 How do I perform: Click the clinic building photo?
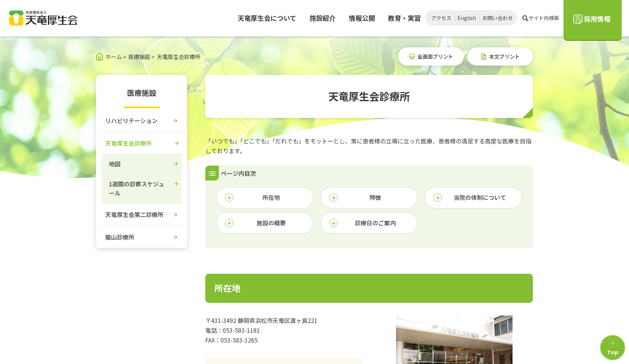point(454,340)
